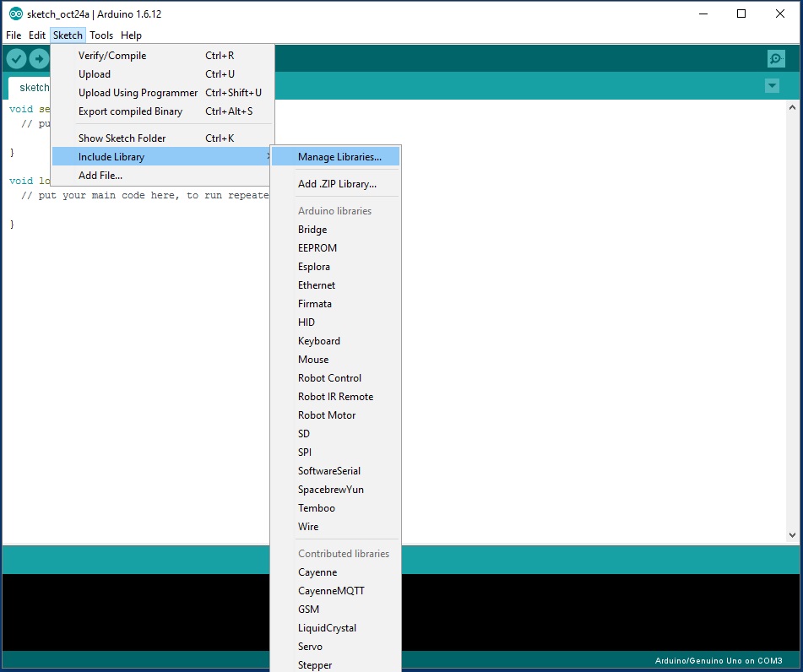The width and height of the screenshot is (803, 672).
Task: Select Upload Using Programmer
Action: click(163, 93)
